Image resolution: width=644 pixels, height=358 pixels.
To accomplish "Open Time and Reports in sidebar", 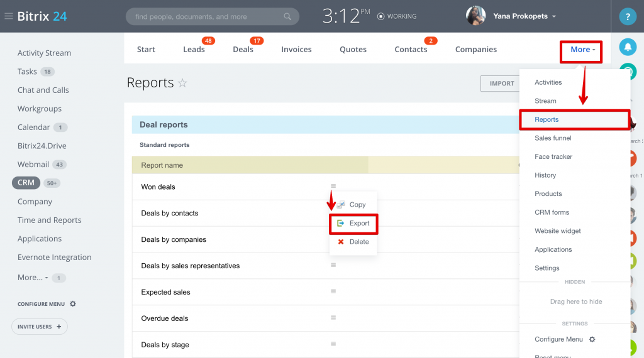I will (49, 220).
